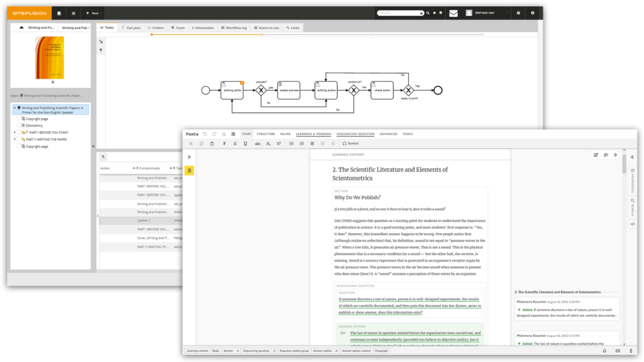This screenshot has width=644, height=362.
Task: Click the workflow settings icon above the filter
Action: click(x=101, y=41)
